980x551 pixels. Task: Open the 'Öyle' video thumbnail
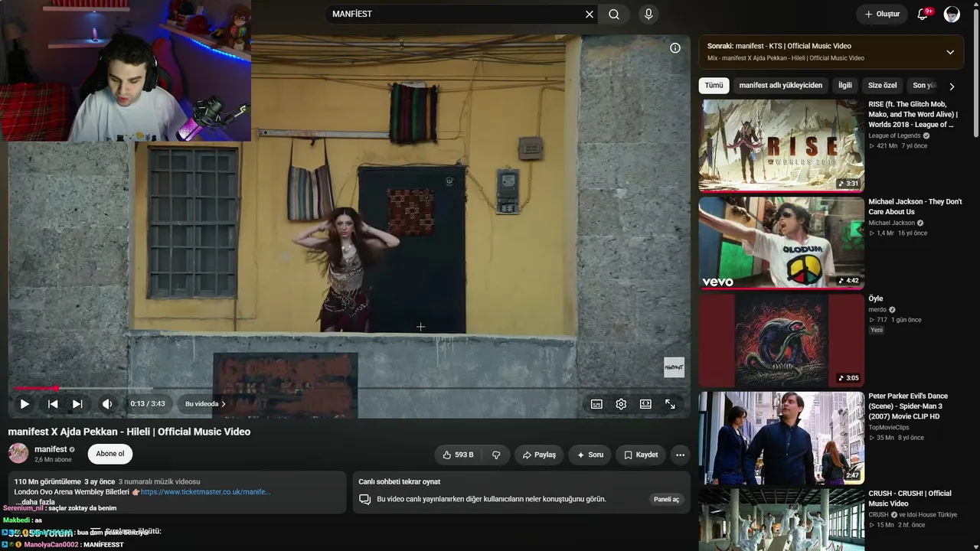[782, 341]
